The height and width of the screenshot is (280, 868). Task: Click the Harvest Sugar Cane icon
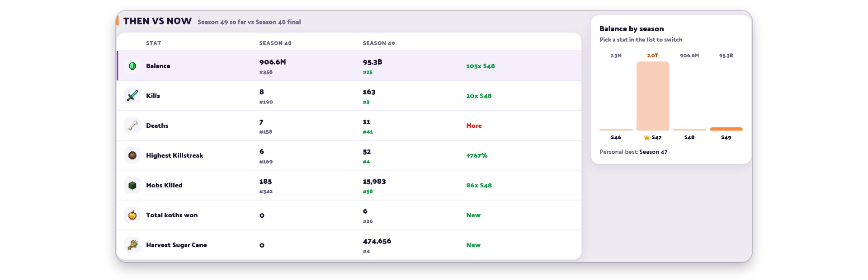132,245
